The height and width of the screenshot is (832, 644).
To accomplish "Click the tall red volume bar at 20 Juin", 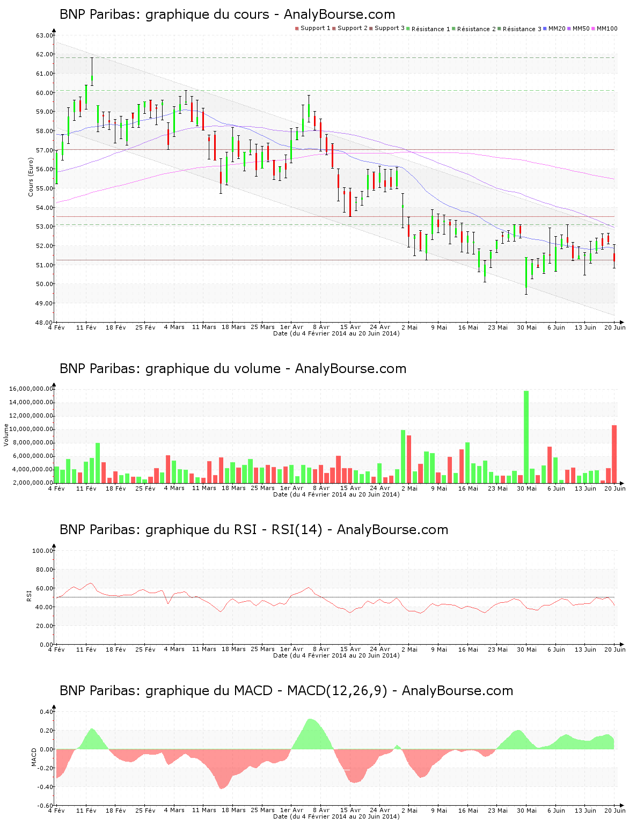I will pyautogui.click(x=614, y=454).
